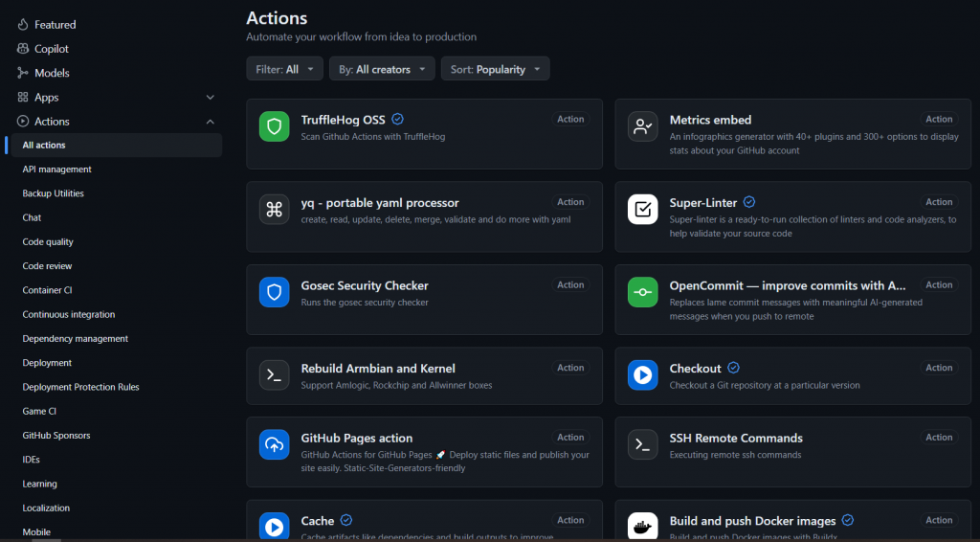Viewport: 980px width, 542px height.
Task: Collapse the Actions section chevron
Action: tap(210, 122)
